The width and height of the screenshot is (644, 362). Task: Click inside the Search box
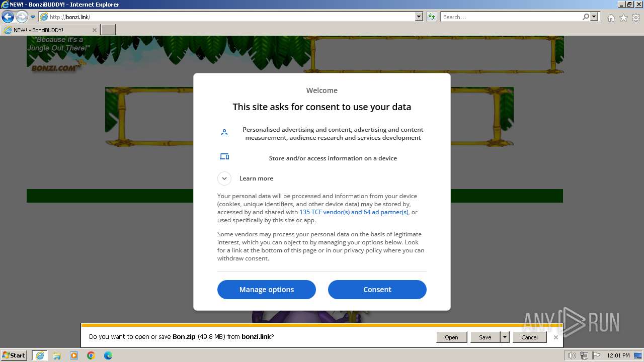(x=511, y=17)
